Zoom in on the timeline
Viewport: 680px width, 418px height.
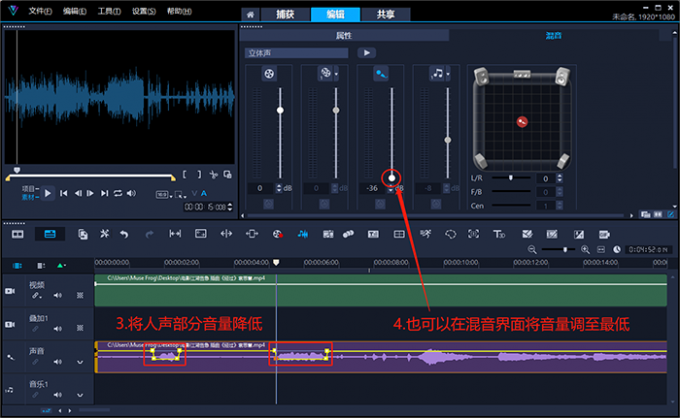coord(585,249)
